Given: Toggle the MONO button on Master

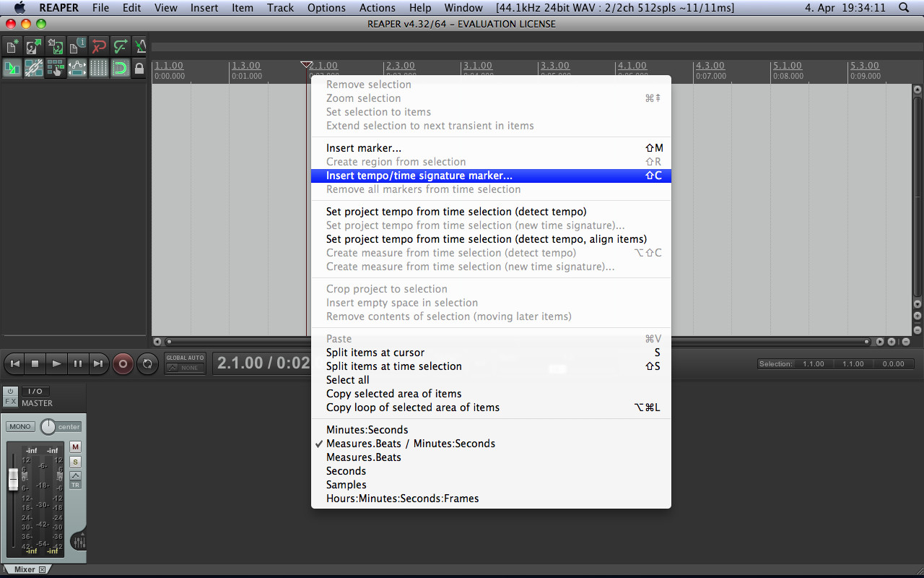Looking at the screenshot, I should [20, 426].
